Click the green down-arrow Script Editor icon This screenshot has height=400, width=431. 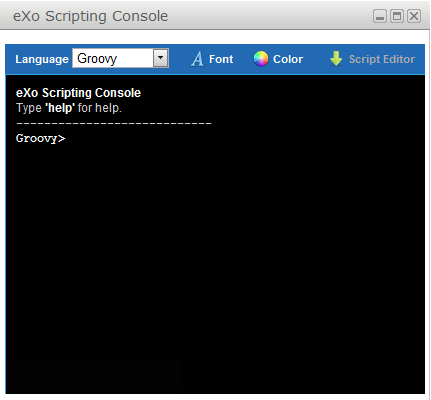(336, 59)
